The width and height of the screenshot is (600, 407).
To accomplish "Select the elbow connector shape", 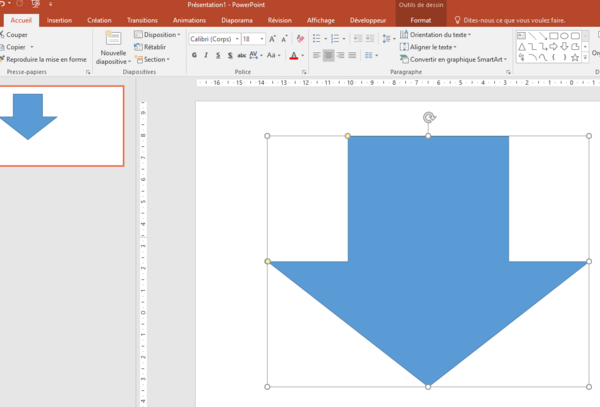I will point(532,47).
